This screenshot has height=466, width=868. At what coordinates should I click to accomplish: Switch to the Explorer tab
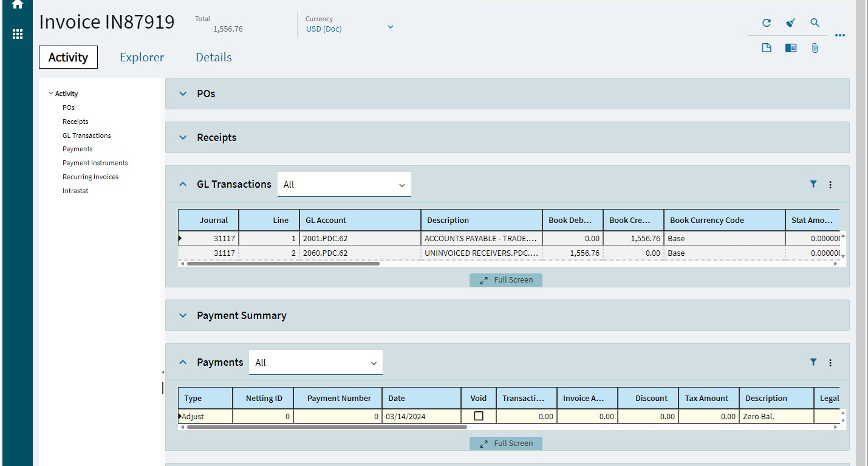142,57
